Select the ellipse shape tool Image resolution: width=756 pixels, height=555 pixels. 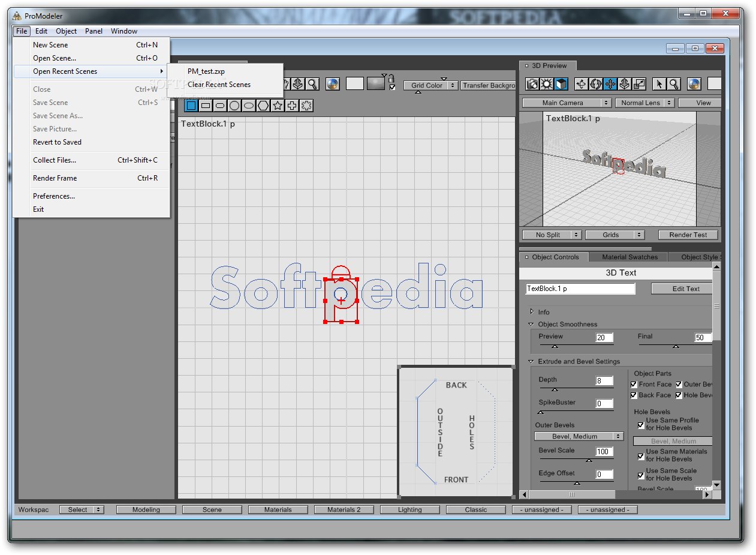[249, 106]
